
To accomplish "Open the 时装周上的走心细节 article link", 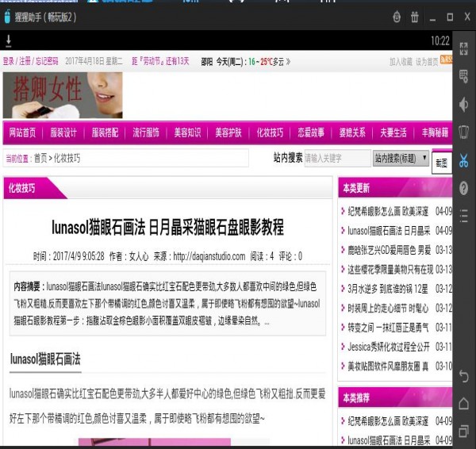I will click(388, 309).
